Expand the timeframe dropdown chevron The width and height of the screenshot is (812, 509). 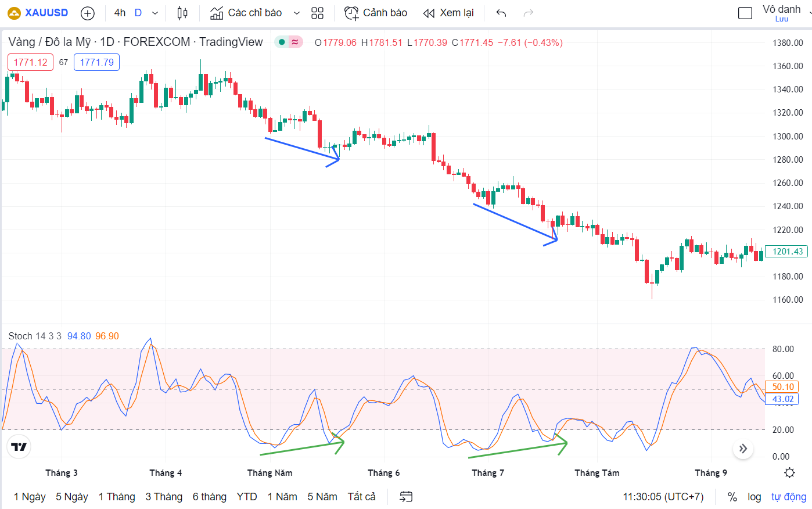click(x=155, y=13)
